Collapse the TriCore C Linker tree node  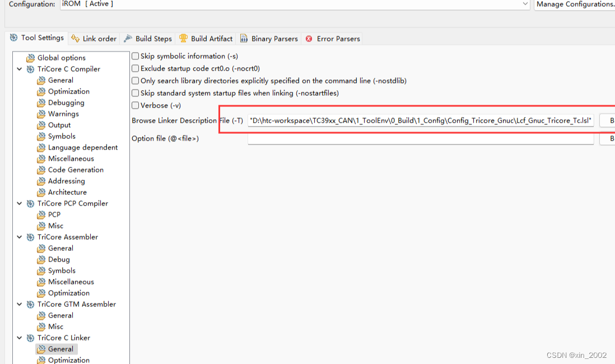tap(19, 338)
